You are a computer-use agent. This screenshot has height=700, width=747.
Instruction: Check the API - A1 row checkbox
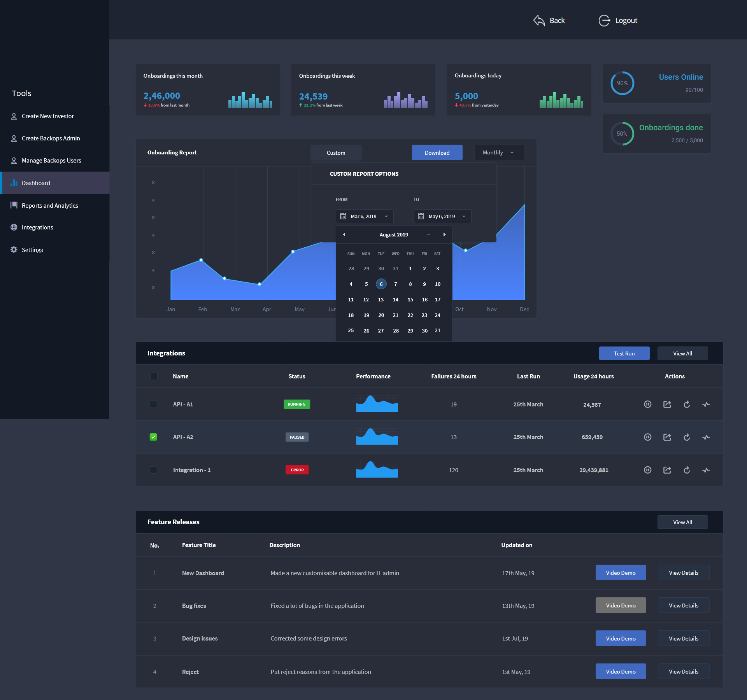click(x=153, y=404)
